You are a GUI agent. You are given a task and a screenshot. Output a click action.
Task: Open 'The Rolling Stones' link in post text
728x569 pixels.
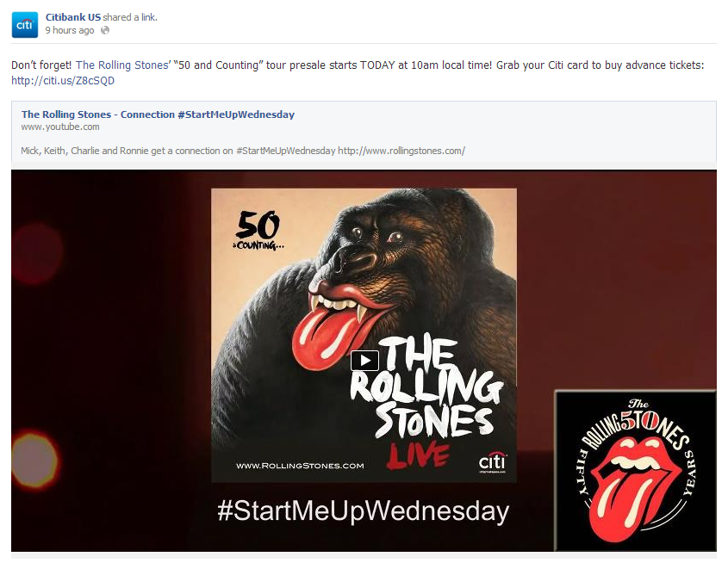click(121, 65)
